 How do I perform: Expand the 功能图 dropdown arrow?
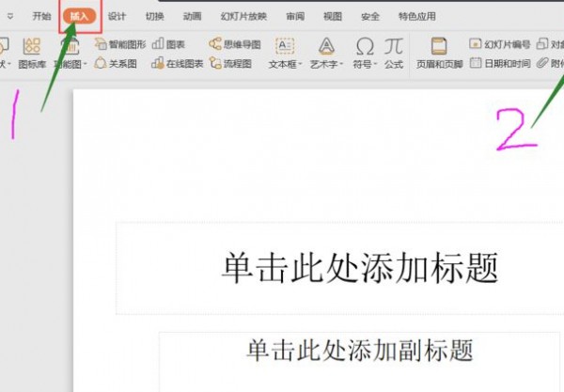pyautogui.click(x=86, y=65)
